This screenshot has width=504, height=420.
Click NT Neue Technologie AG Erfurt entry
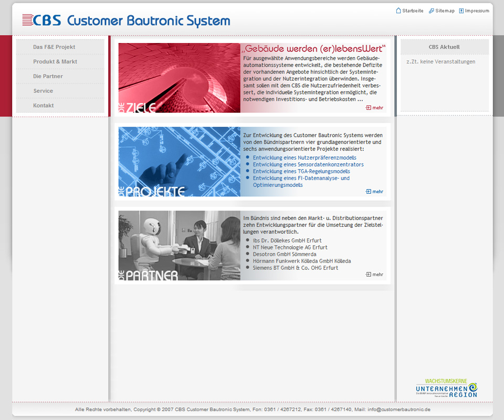coord(290,247)
